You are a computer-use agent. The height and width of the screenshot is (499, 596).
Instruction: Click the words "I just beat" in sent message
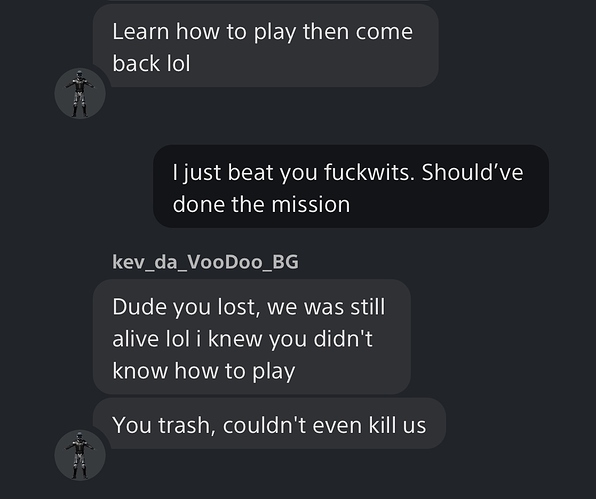pos(224,173)
